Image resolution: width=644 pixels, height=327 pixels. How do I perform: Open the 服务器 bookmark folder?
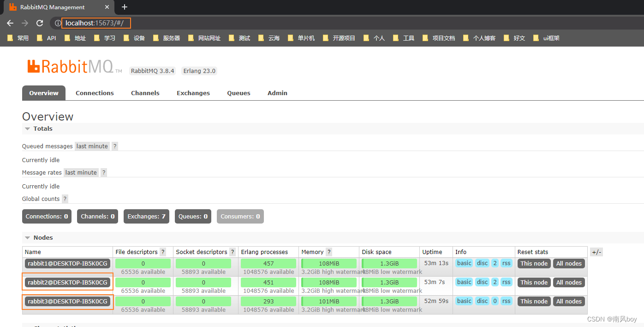167,38
